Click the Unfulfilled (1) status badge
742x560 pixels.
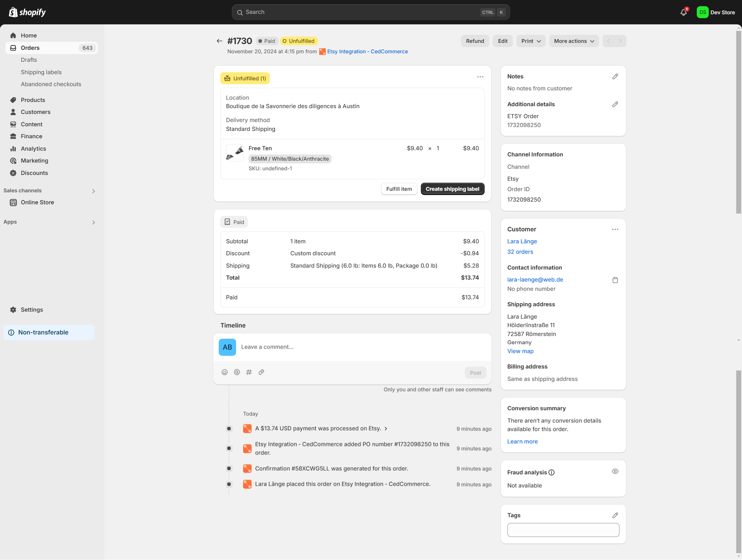(245, 78)
